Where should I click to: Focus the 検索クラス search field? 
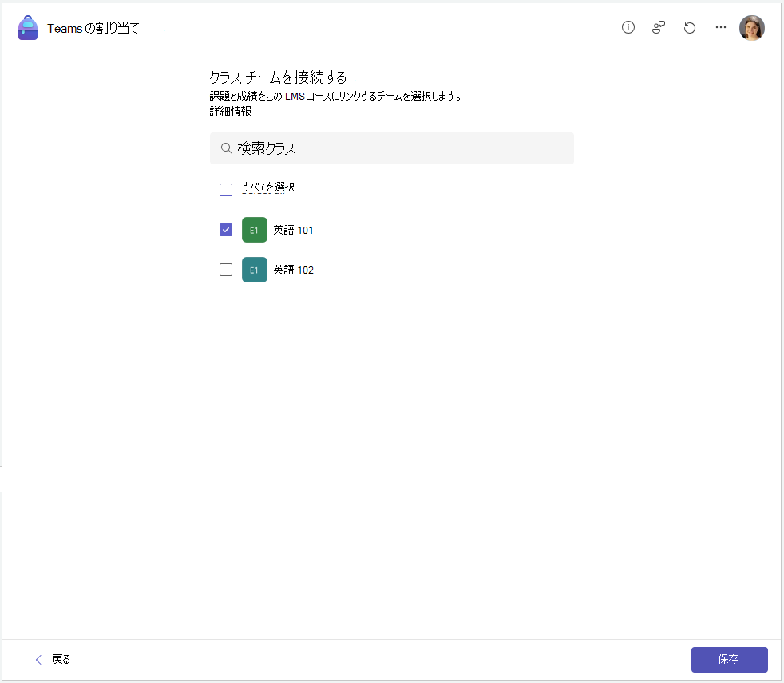click(x=392, y=148)
